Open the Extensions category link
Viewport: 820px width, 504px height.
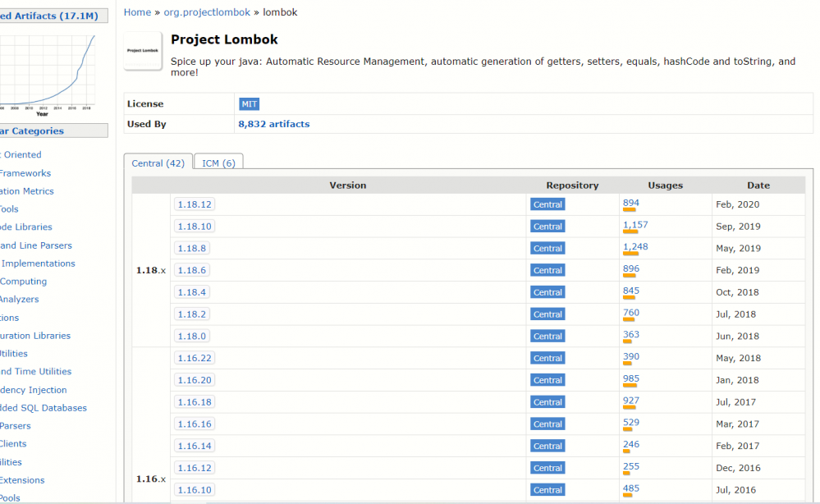pos(22,480)
